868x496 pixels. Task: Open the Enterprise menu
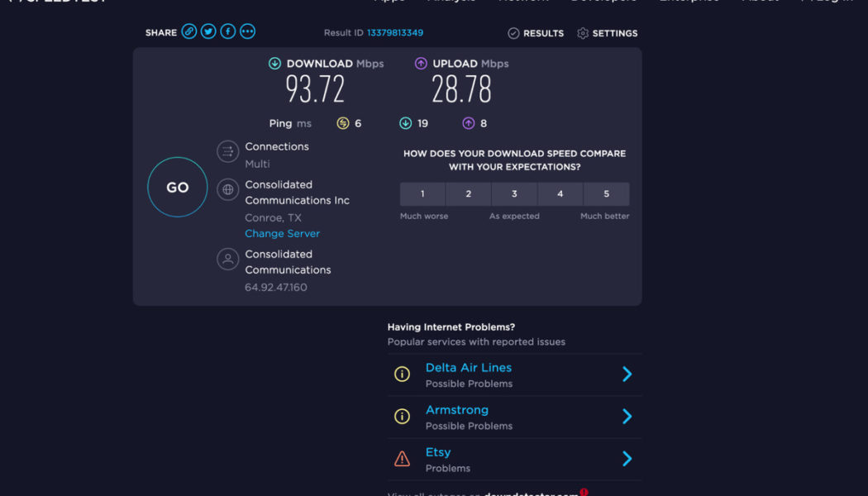tap(689, 2)
